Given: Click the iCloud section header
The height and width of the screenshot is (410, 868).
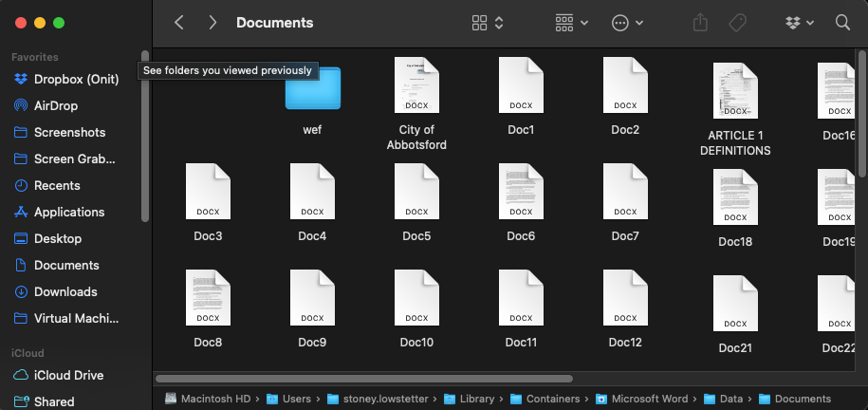Looking at the screenshot, I should [x=28, y=353].
